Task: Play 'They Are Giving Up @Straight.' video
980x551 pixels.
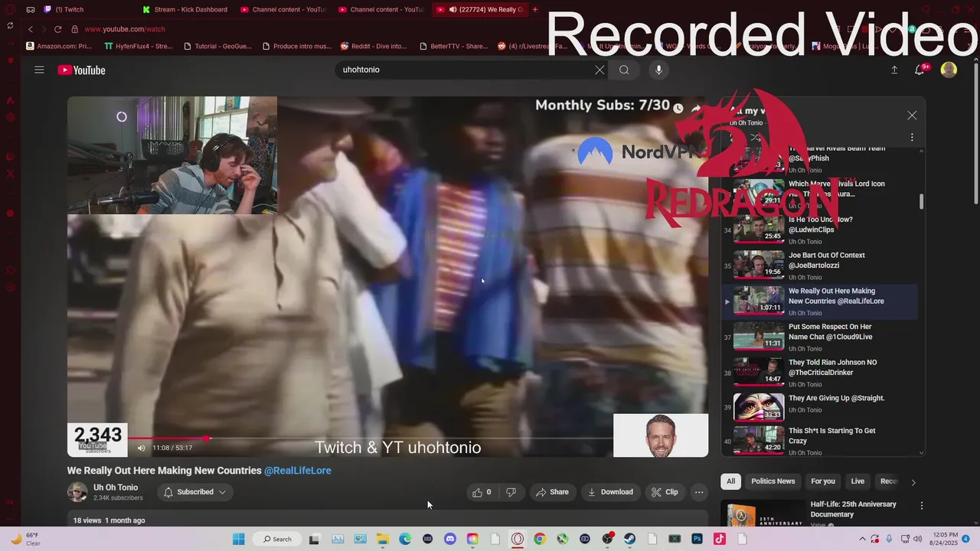Action: tap(819, 409)
